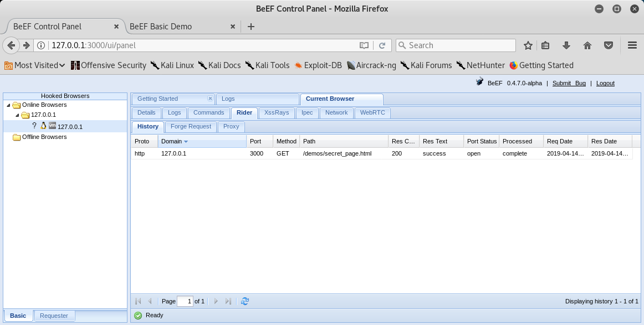Switch to Basic view at bottom
The height and width of the screenshot is (325, 644).
click(x=18, y=316)
